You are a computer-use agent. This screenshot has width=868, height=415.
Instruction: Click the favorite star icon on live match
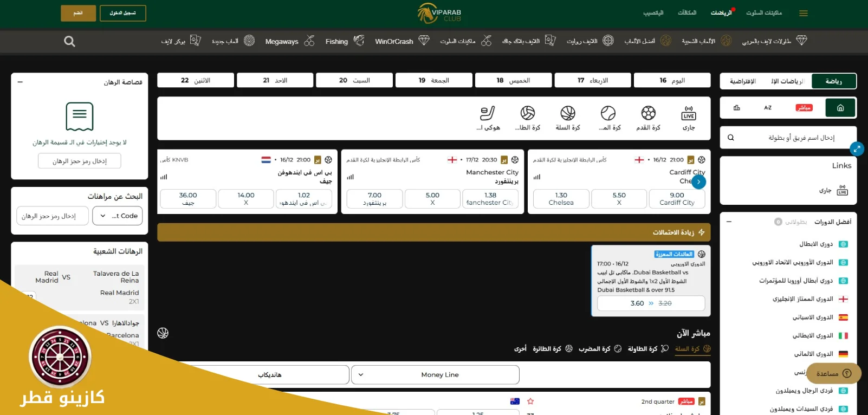tap(530, 401)
